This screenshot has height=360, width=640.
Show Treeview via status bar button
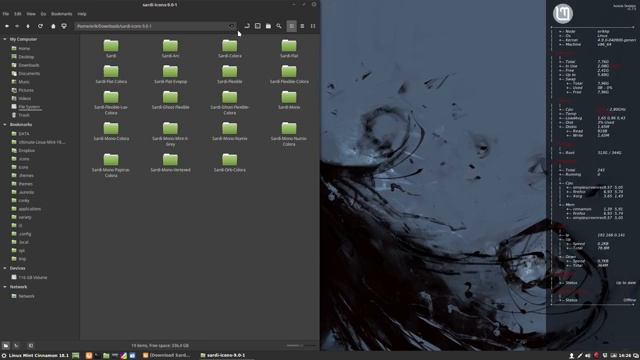pos(16,346)
